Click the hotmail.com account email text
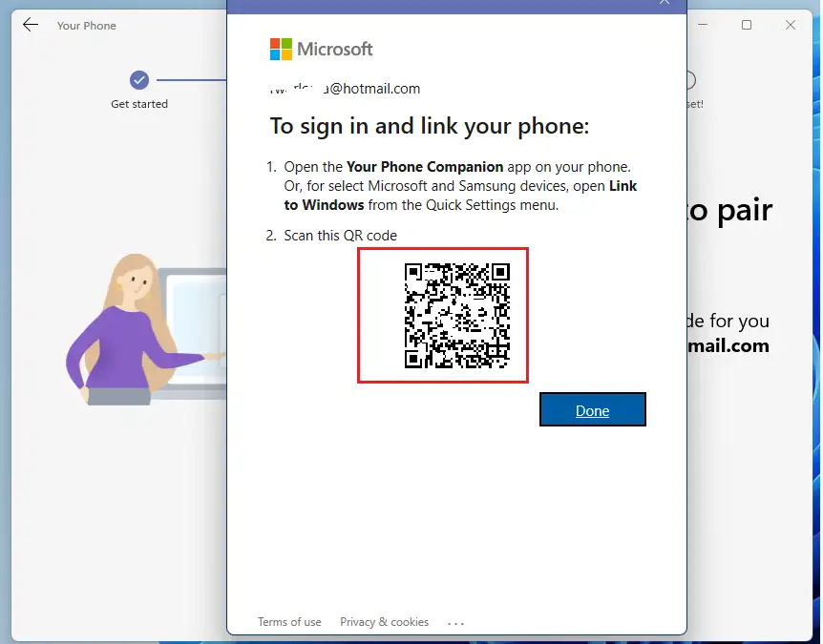Image resolution: width=823 pixels, height=644 pixels. (345, 89)
